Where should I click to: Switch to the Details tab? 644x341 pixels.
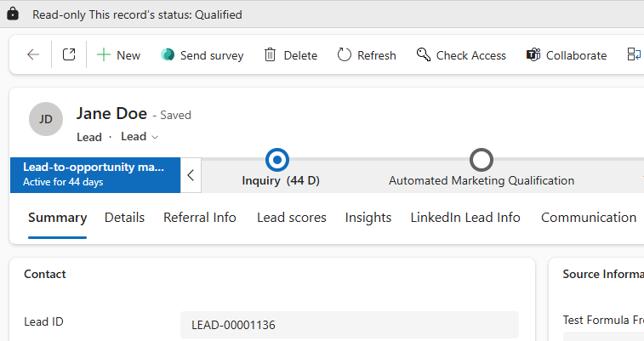[124, 218]
